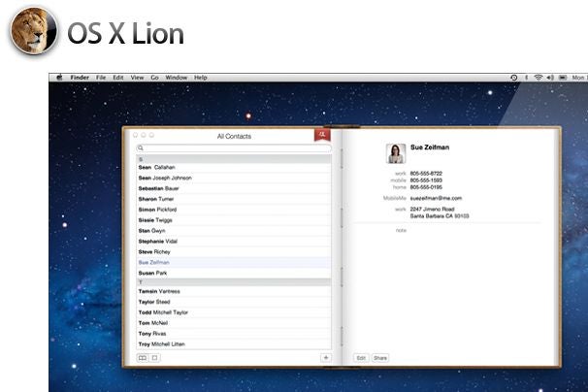Click the volume menu bar icon
The image size is (588, 392).
click(x=550, y=78)
